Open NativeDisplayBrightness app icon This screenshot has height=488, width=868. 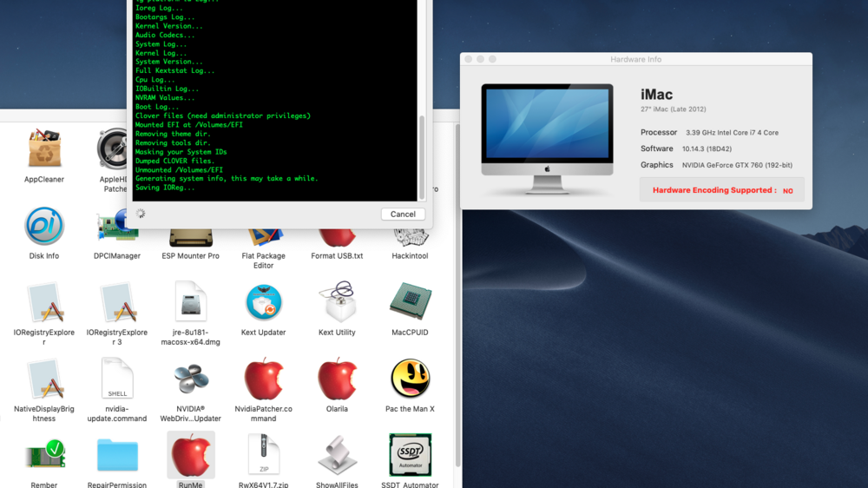44,379
